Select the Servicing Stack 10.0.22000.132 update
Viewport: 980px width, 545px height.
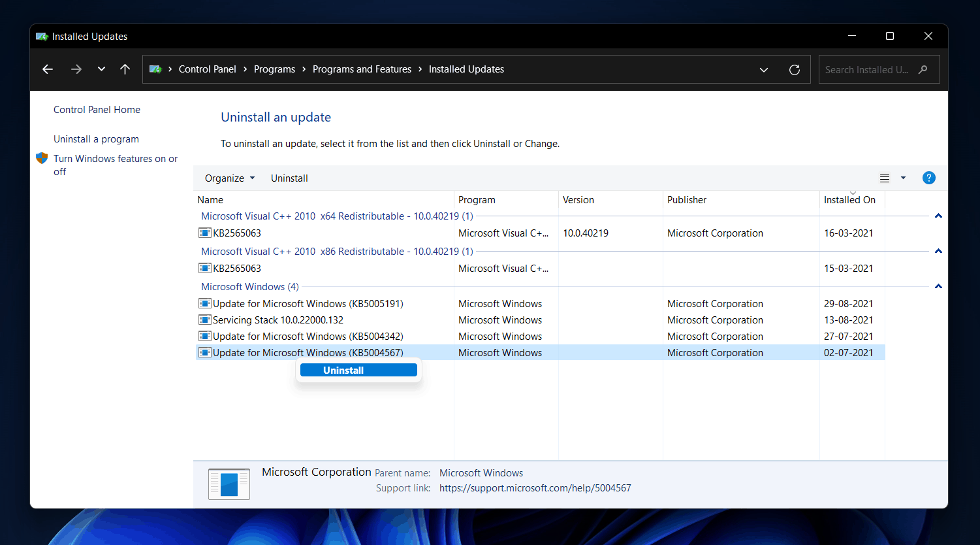click(277, 320)
